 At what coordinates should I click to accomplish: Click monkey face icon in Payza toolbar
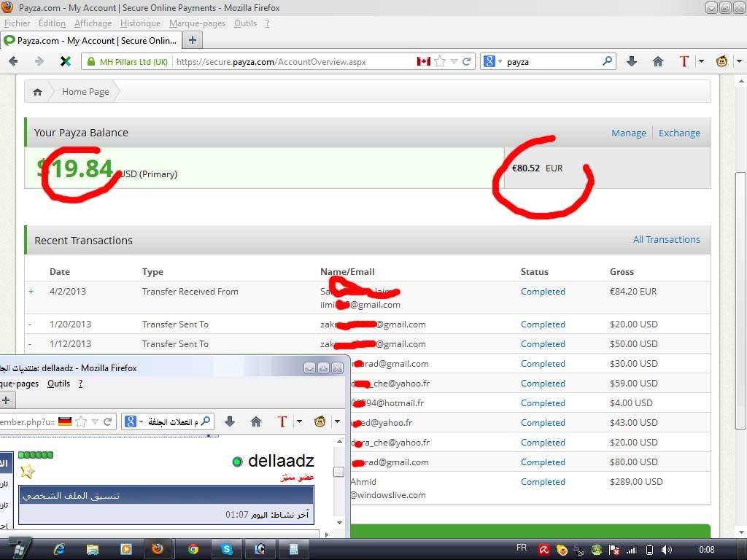721,61
